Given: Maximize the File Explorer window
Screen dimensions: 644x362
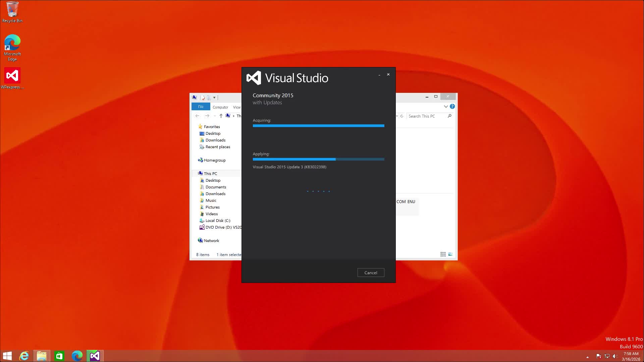Looking at the screenshot, I should [x=436, y=97].
